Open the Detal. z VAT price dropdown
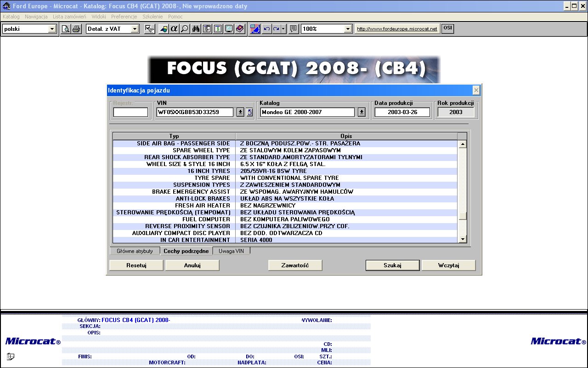 135,29
